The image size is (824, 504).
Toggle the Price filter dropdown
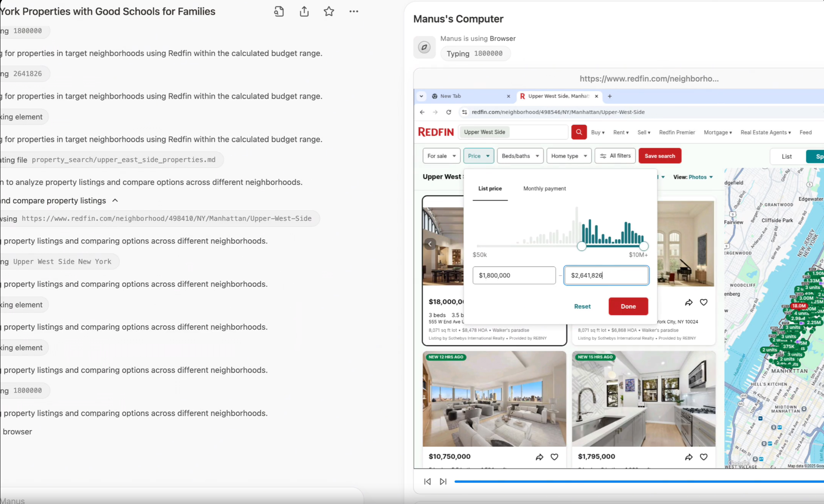coord(479,156)
